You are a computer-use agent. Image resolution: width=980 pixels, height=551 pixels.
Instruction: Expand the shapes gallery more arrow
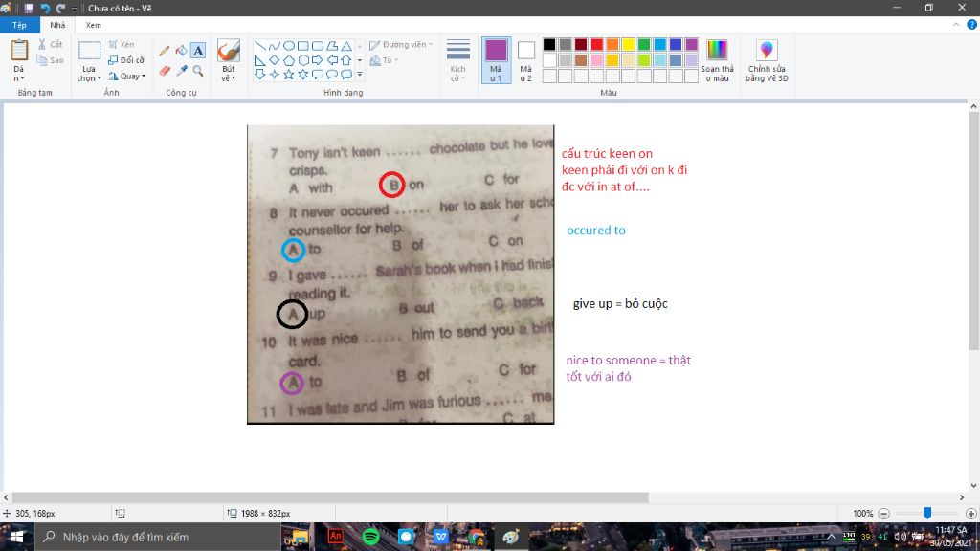(x=360, y=75)
